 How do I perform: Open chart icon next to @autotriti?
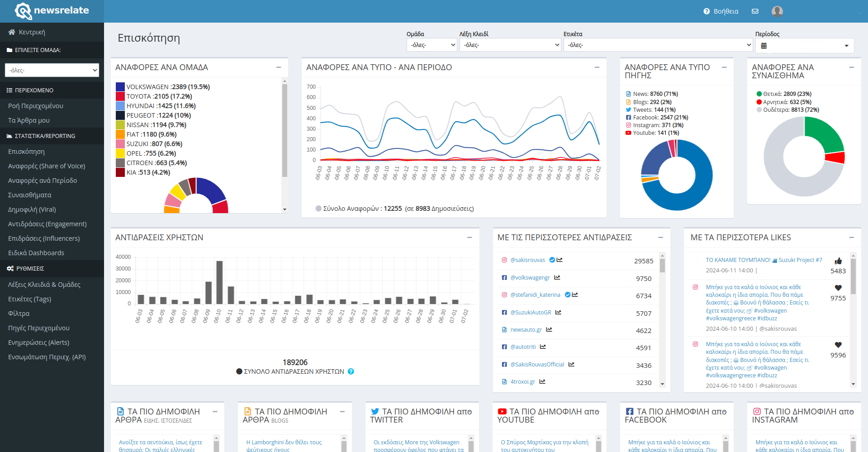coord(543,347)
